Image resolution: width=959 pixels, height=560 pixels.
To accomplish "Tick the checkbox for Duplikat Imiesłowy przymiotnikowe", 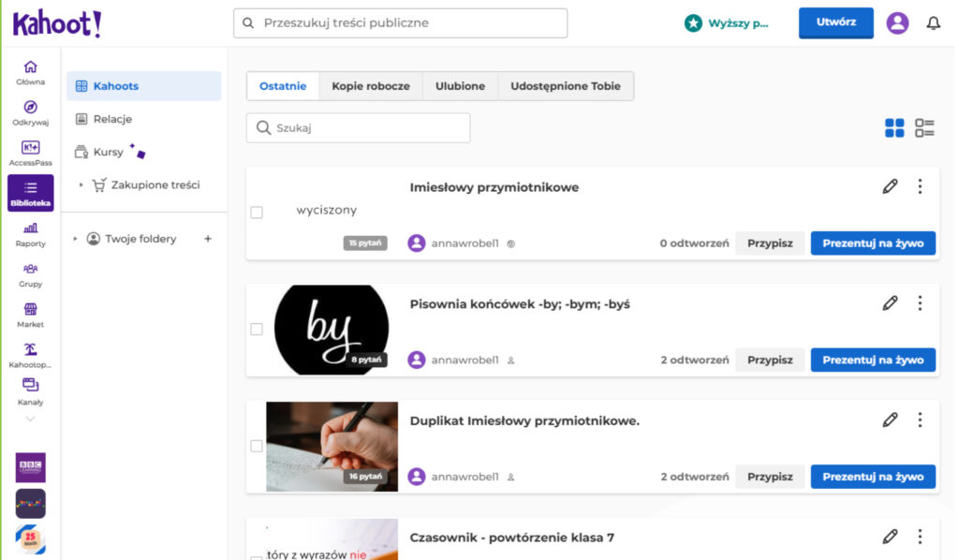I will pyautogui.click(x=257, y=446).
